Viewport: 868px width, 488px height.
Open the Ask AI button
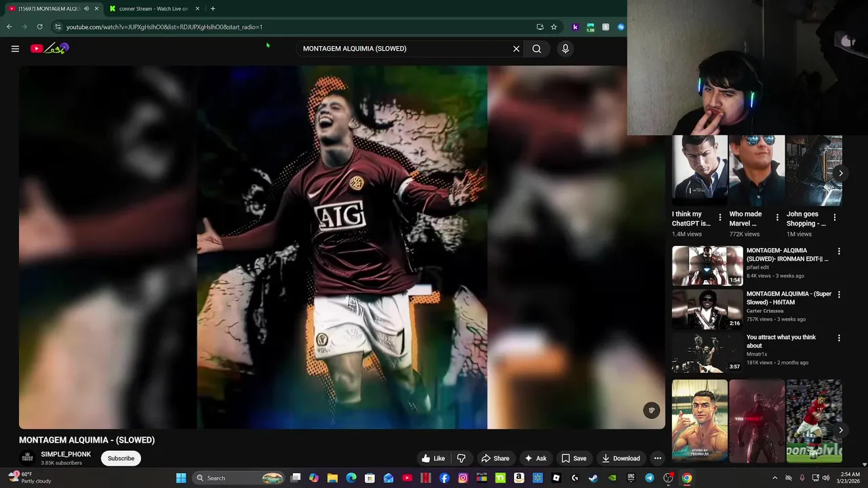(x=535, y=458)
